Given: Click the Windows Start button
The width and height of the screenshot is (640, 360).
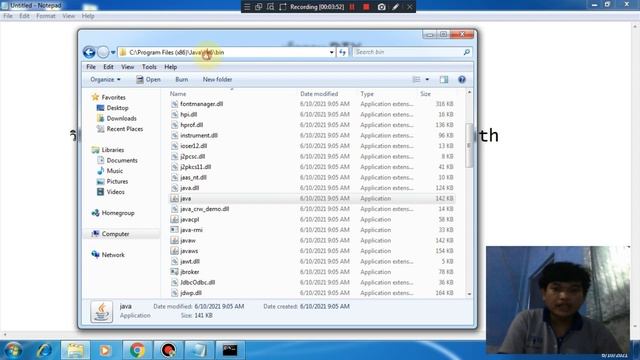Looking at the screenshot, I should coord(13,350).
